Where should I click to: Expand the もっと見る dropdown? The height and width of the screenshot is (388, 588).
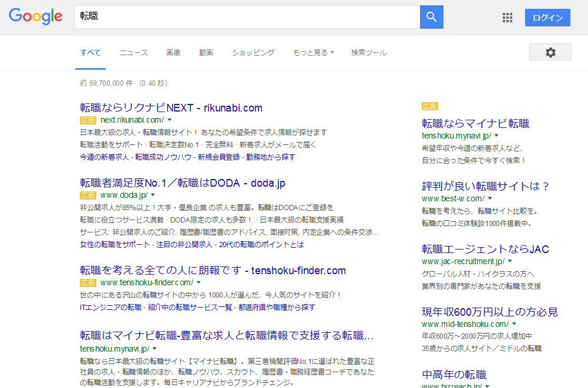pyautogui.click(x=313, y=53)
